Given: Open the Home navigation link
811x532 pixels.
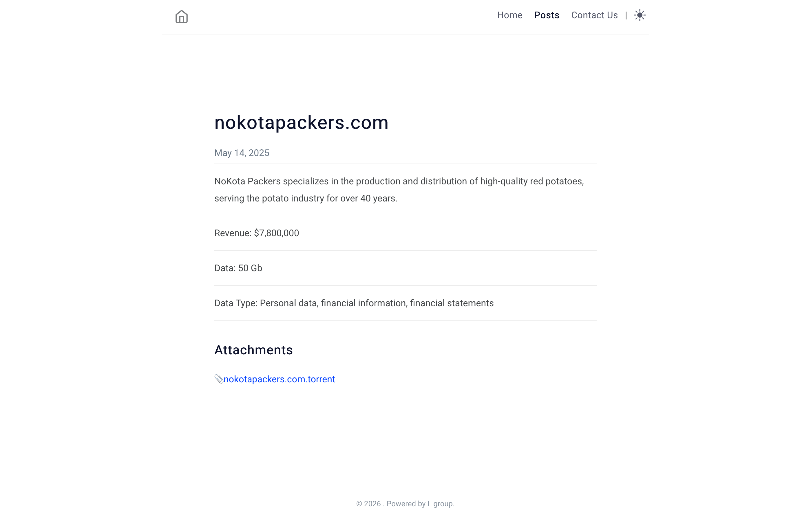Looking at the screenshot, I should 509,15.
